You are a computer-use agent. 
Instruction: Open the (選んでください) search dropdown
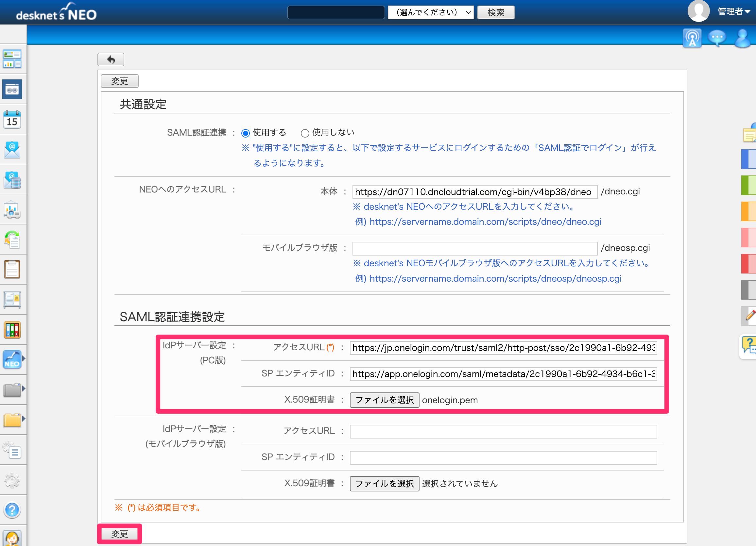coord(431,12)
